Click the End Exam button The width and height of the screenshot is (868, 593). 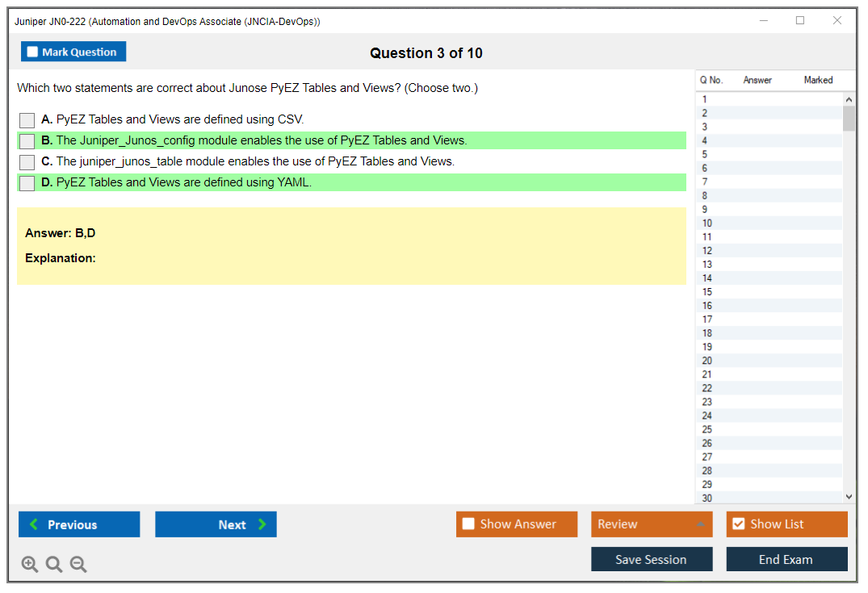tap(786, 559)
